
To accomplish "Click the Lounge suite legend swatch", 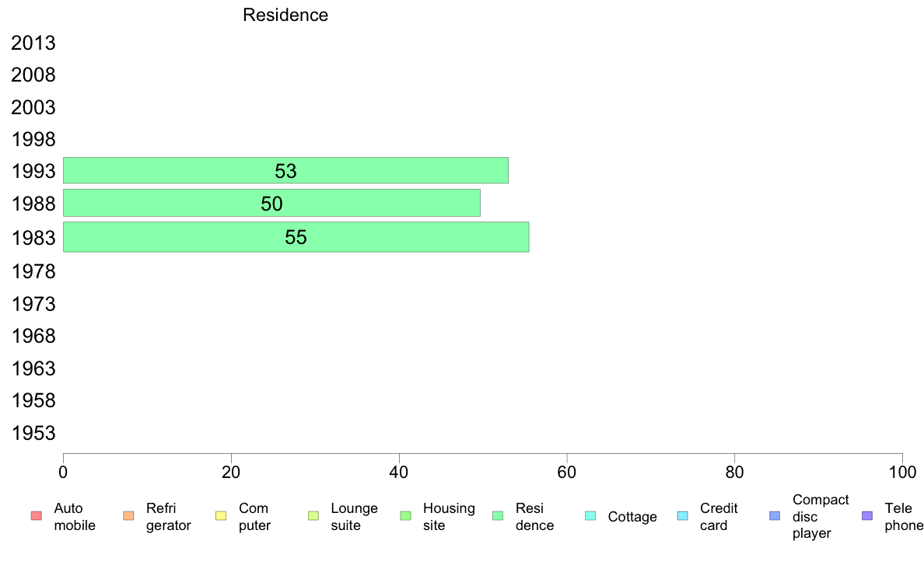I will (313, 516).
